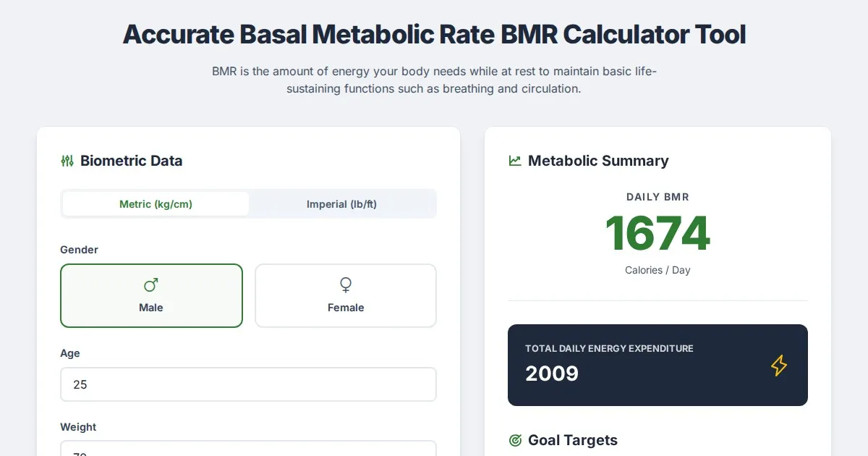Select the 'Male' gender text label
The image size is (868, 456).
click(x=151, y=308)
